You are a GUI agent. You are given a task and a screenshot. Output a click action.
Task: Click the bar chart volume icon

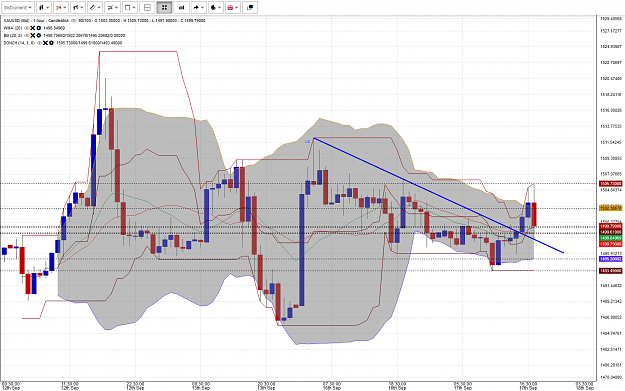(181, 8)
